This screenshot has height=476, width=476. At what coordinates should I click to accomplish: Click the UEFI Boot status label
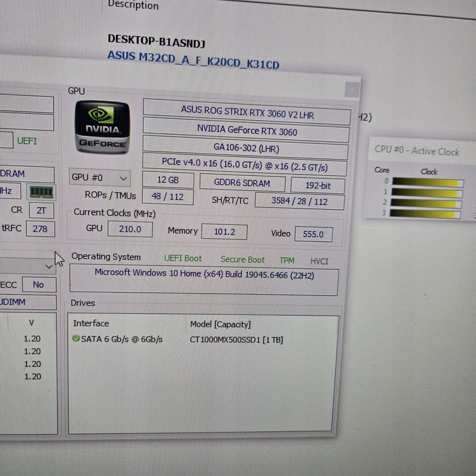183,258
